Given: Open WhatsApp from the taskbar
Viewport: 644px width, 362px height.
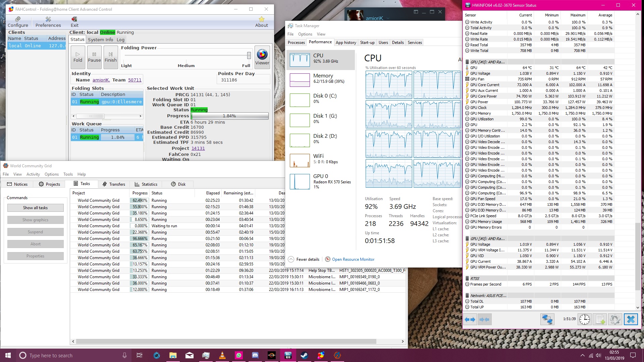Looking at the screenshot, I should [x=238, y=355].
